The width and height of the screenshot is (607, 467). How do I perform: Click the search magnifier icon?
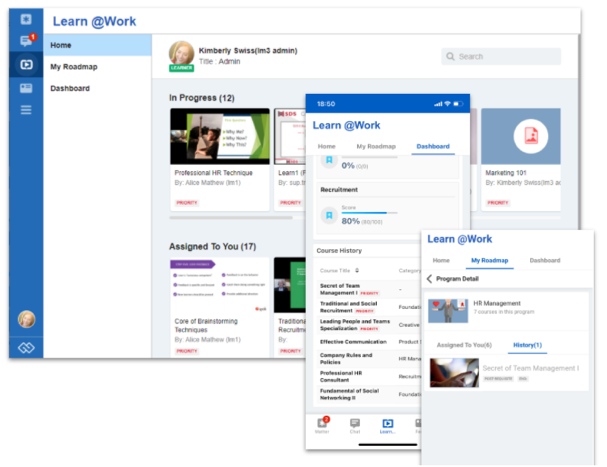pos(450,57)
